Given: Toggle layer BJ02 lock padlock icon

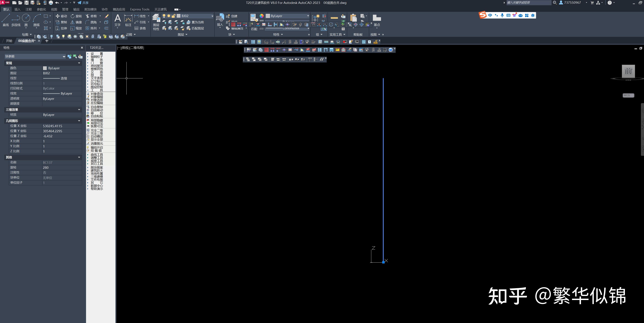Looking at the screenshot, I should (173, 16).
